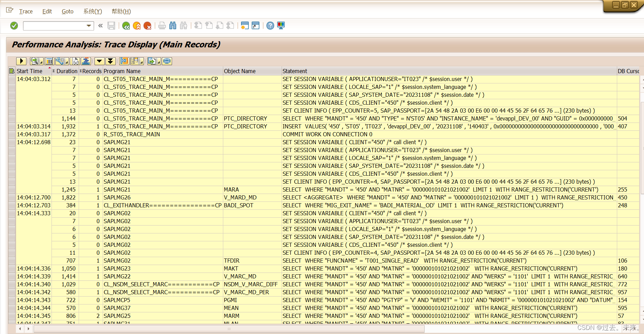Click the black arrow execute icon
Viewport: 644px width, 334px height.
(x=21, y=61)
